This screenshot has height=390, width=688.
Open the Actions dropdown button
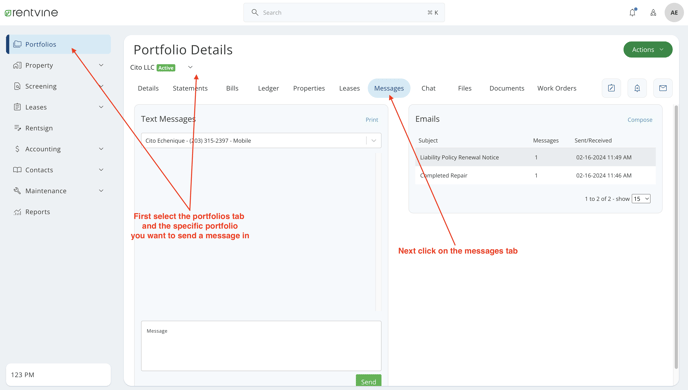pyautogui.click(x=648, y=50)
